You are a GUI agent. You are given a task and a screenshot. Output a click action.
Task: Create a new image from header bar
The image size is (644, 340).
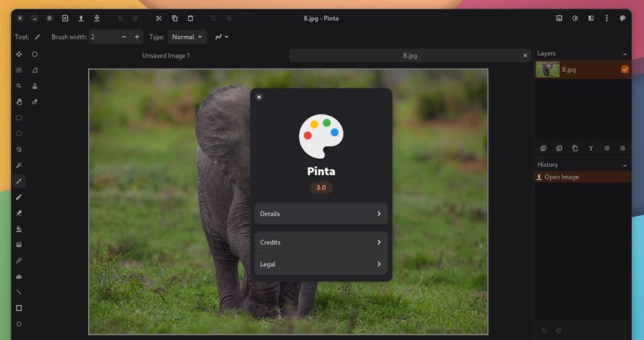65,18
